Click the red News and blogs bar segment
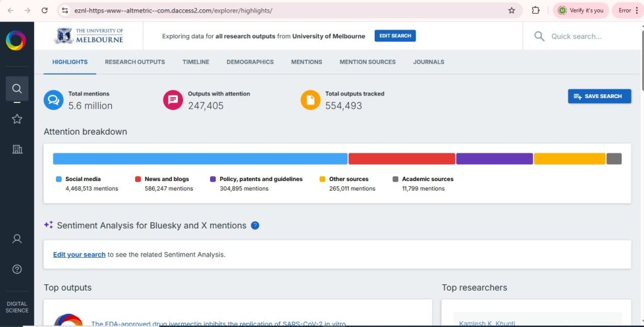644x327 pixels. coord(402,158)
